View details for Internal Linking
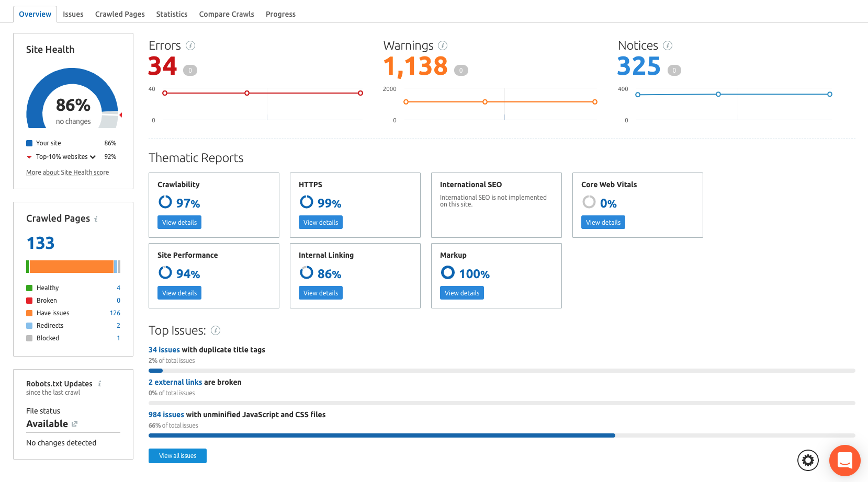Image resolution: width=868 pixels, height=482 pixels. (x=321, y=293)
